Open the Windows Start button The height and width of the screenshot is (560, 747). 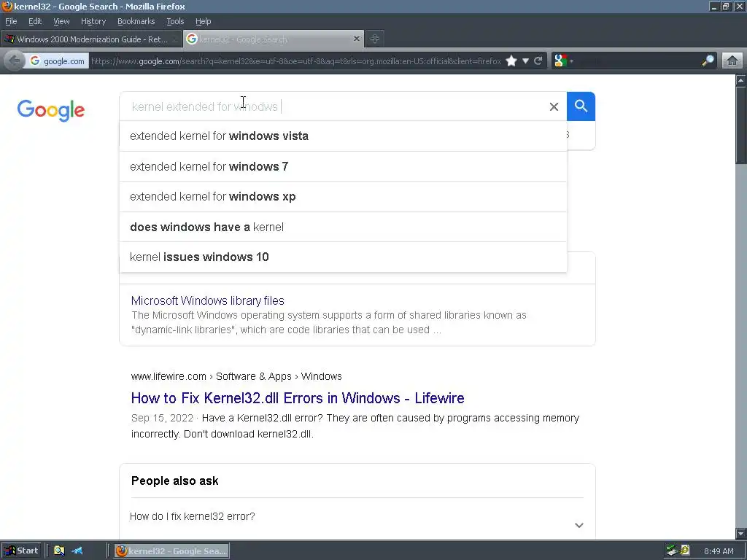21,551
